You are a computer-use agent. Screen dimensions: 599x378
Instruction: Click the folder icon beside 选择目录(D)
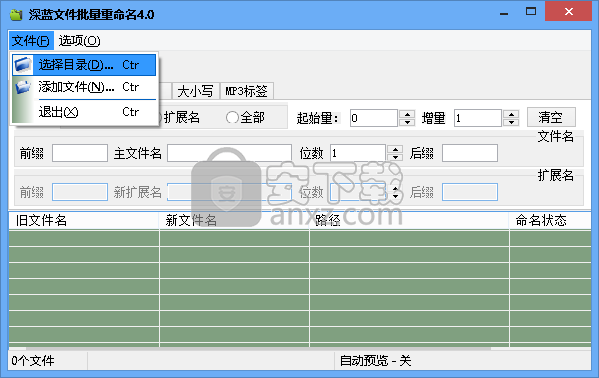click(23, 65)
